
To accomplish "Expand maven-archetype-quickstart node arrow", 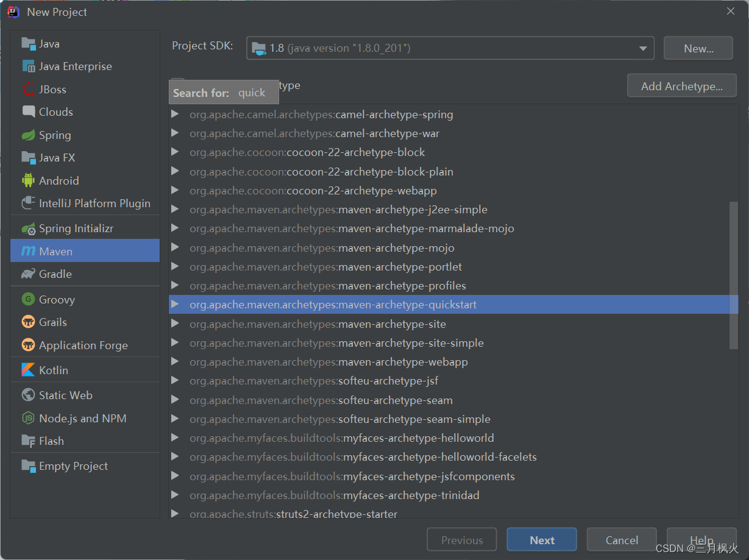I will click(176, 304).
